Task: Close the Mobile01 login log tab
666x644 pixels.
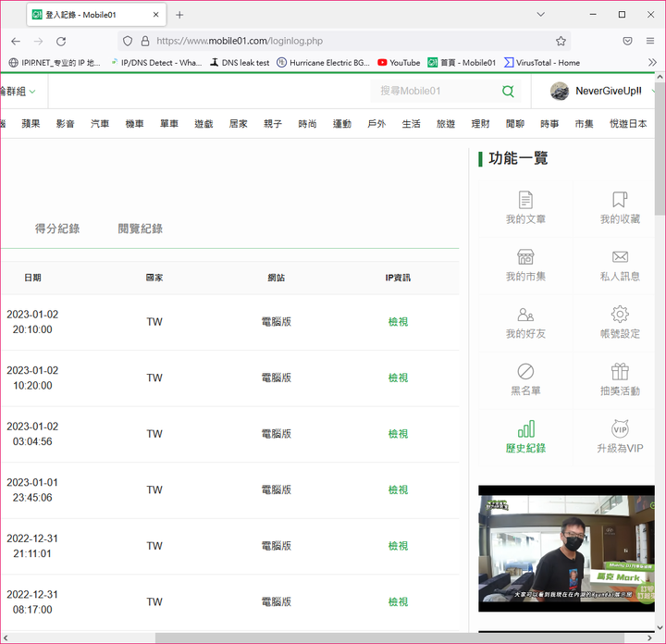Action: (156, 15)
